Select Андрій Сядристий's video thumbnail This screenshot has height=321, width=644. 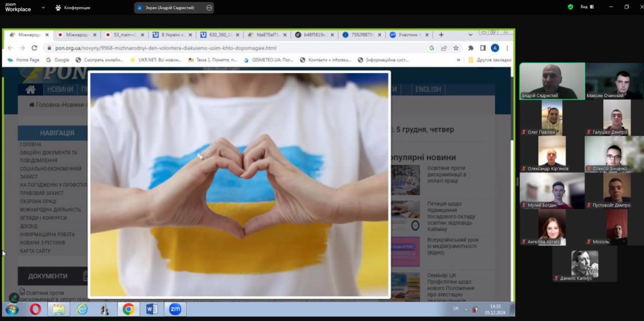[552, 81]
